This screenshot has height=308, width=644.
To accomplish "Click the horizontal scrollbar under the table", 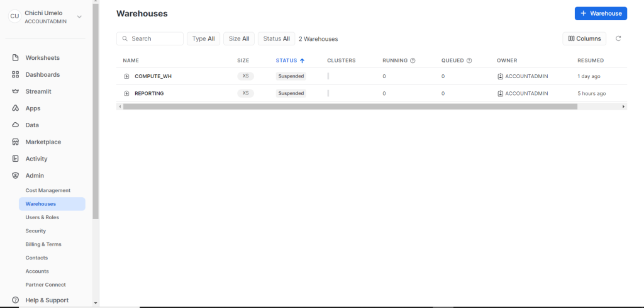I will [350, 106].
